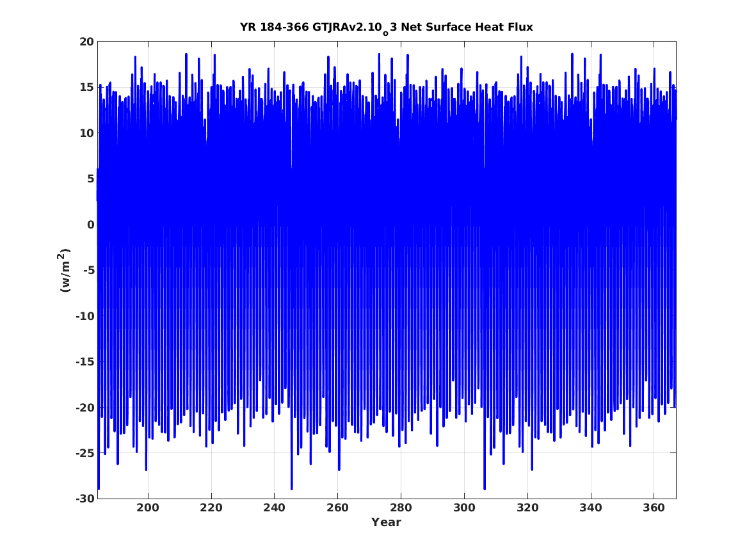Click y-axis tick label -15
This screenshot has height=560, width=747.
84,362
